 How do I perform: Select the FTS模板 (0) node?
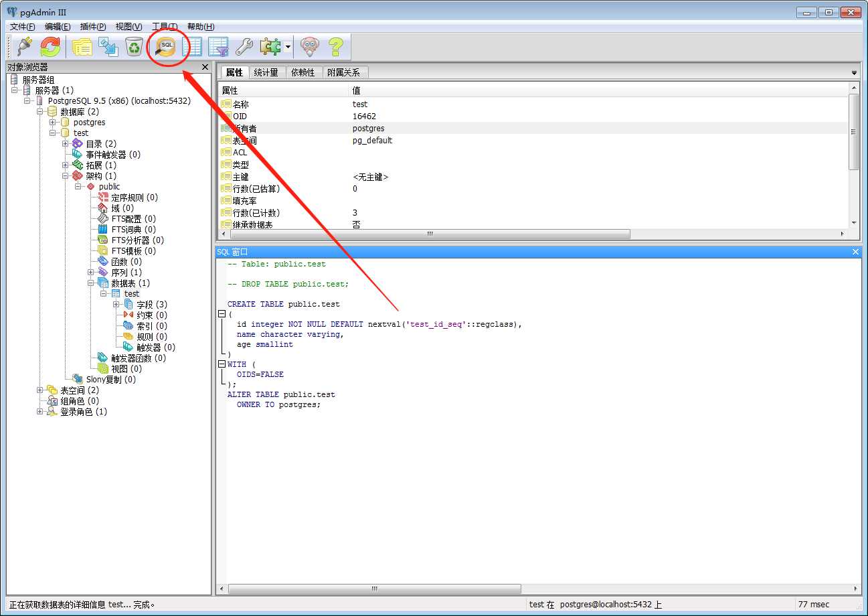pyautogui.click(x=133, y=251)
